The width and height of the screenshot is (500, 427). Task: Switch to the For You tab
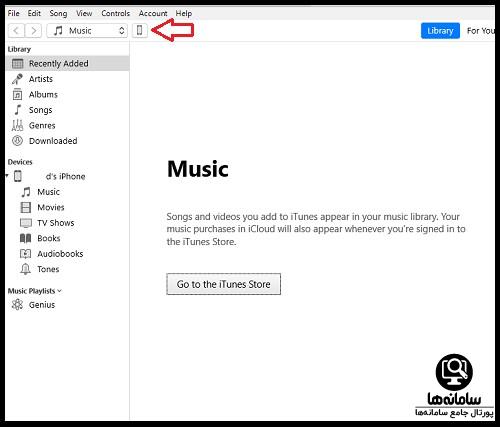tap(480, 31)
